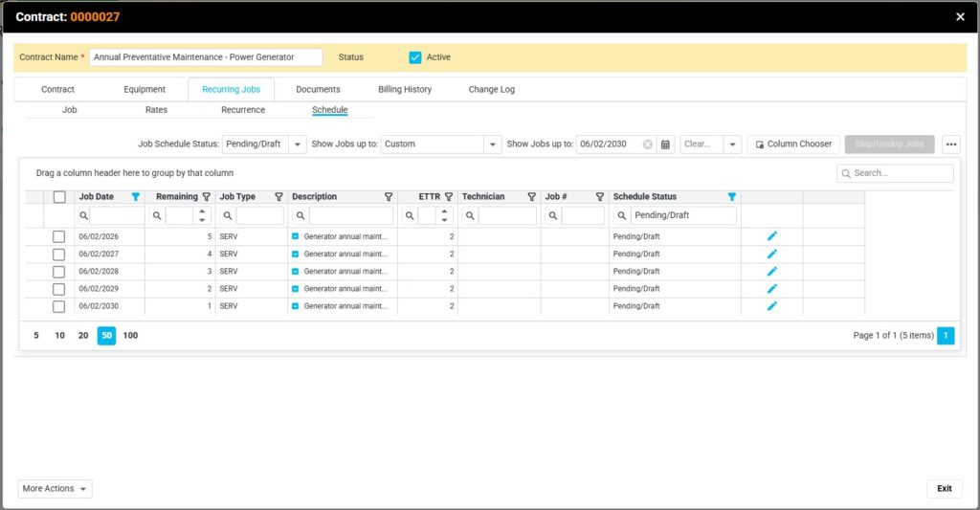Click the ETTR filter spinner arrows
Screen dimensions: 980x510
click(444, 215)
